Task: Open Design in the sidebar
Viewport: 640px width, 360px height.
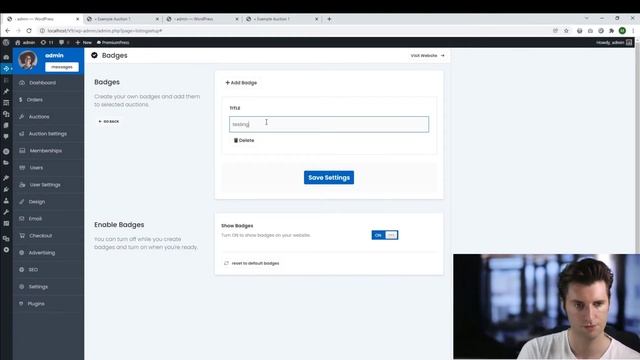Action: click(48, 202)
